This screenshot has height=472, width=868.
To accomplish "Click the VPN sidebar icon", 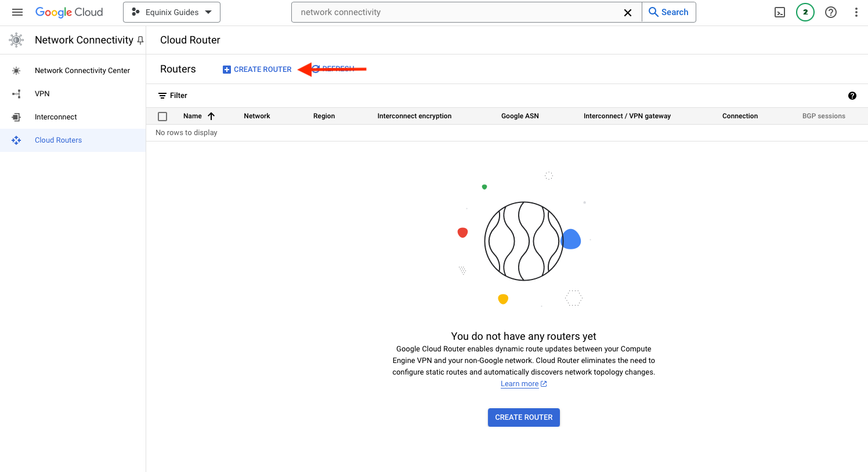I will click(16, 94).
